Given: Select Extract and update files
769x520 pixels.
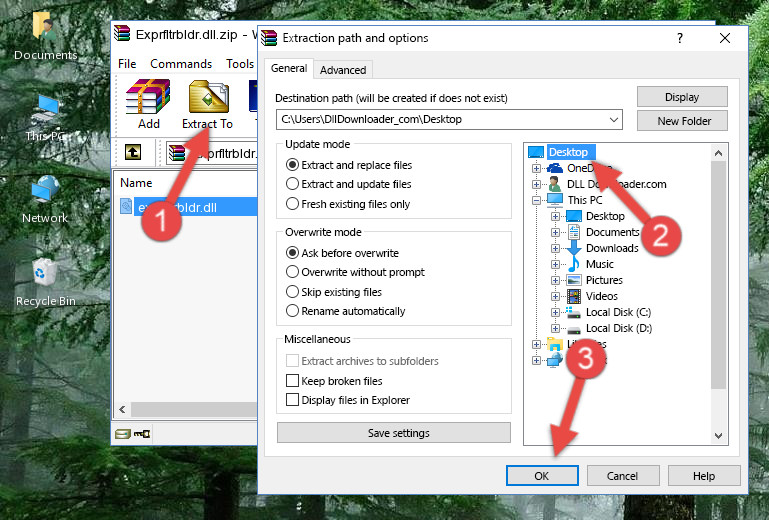Looking at the screenshot, I should click(x=292, y=184).
